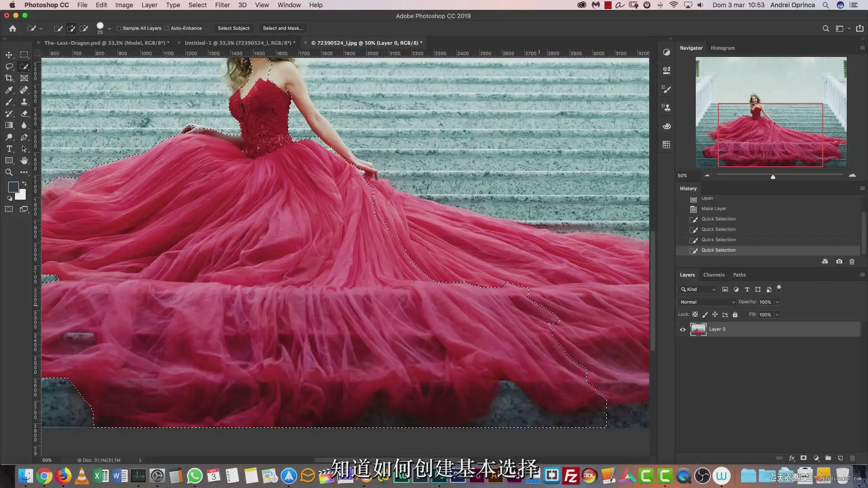Select the Zoom tool in toolbar
This screenshot has width=868, height=488.
(9, 172)
